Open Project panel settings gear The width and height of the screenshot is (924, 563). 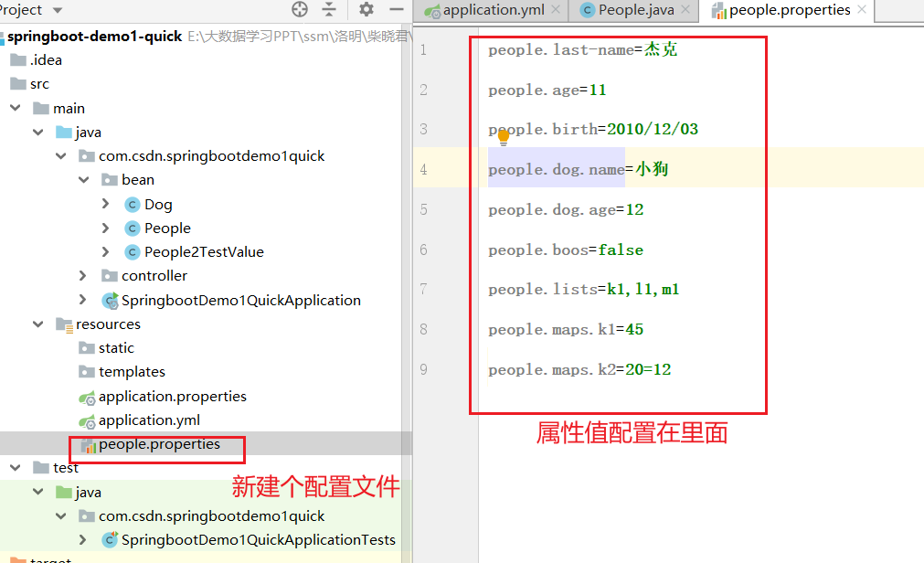366,9
